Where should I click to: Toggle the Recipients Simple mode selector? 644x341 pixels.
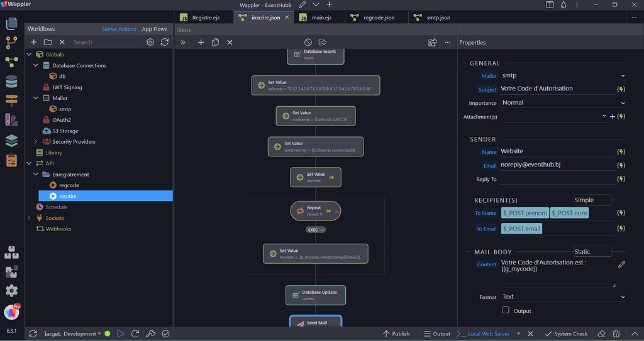592,200
